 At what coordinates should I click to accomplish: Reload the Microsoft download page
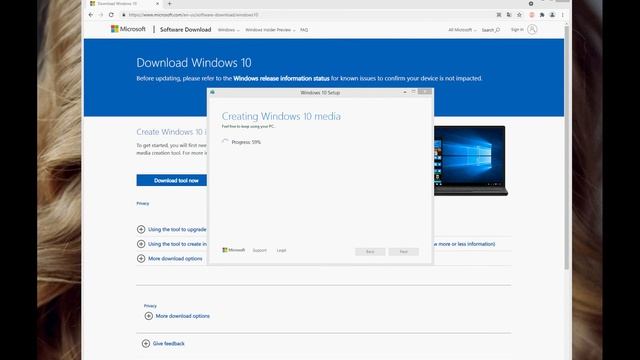[111, 15]
